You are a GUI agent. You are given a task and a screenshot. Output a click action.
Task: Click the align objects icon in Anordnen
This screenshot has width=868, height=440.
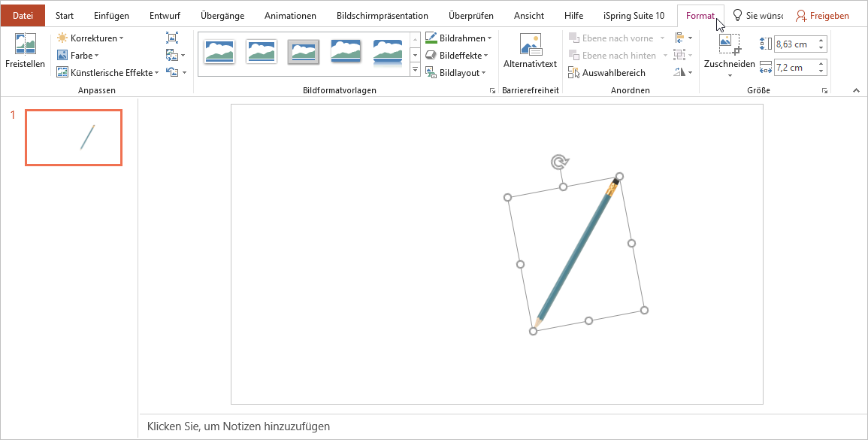point(681,38)
